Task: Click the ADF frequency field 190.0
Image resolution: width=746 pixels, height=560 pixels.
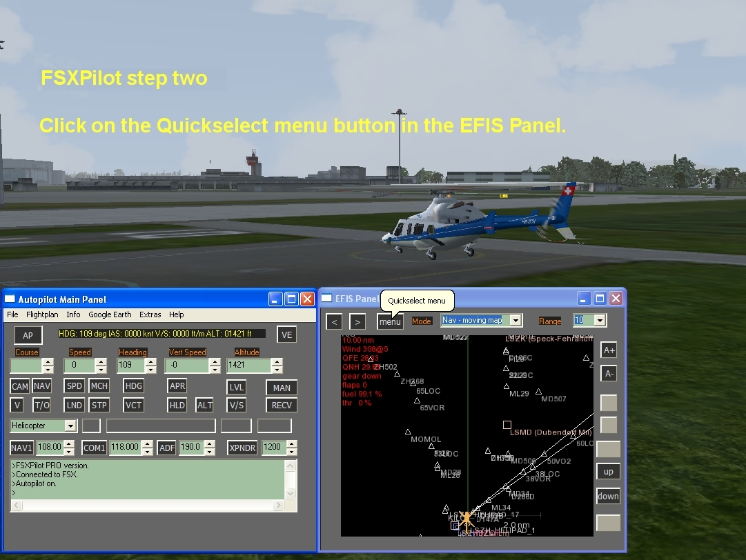Action: click(192, 448)
